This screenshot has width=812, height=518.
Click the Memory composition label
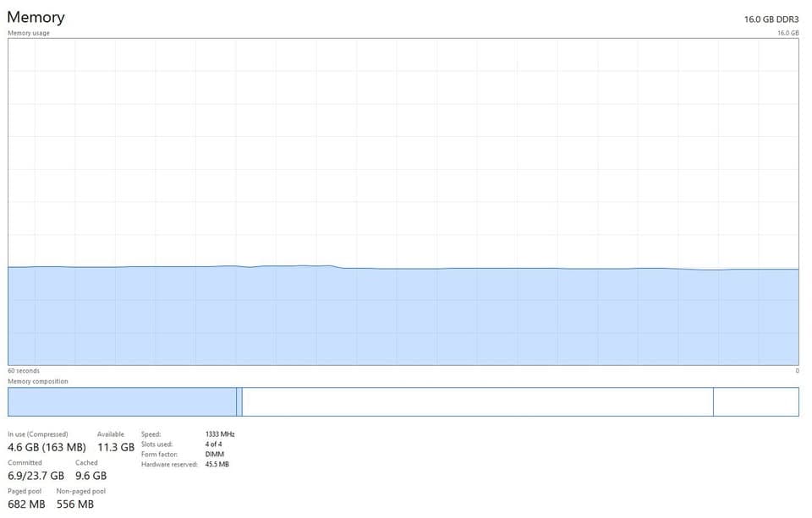[x=38, y=382]
